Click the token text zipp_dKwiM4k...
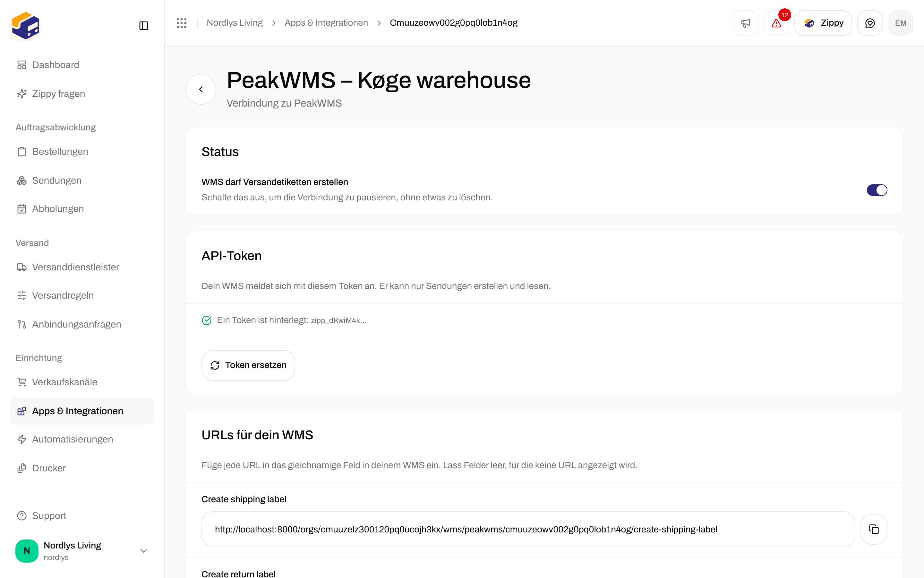 (338, 320)
